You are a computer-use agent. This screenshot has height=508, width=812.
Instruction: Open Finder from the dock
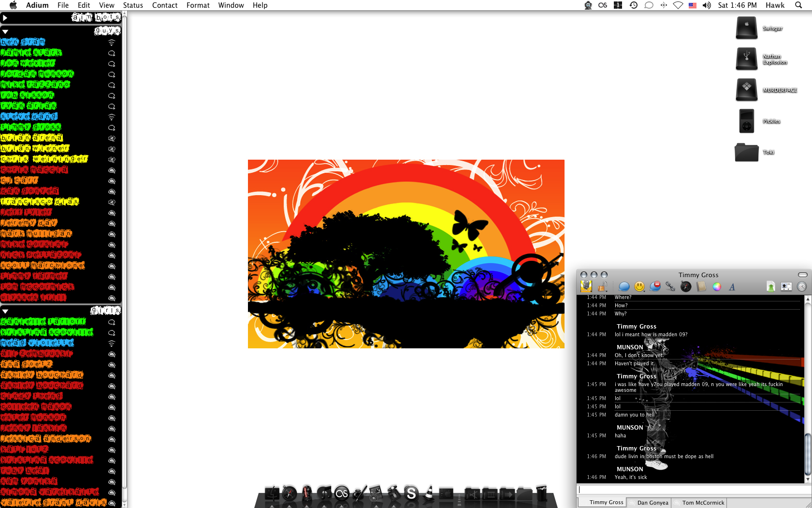coord(272,493)
